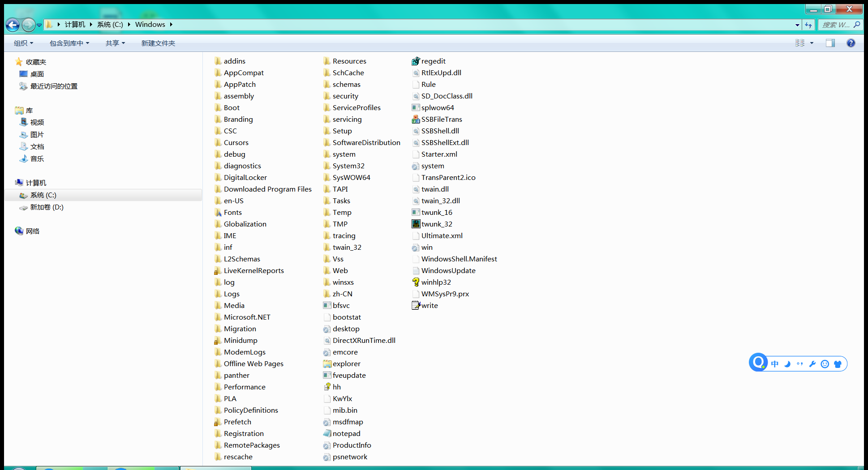The width and height of the screenshot is (868, 470).
Task: Select the Prefetch locked folder icon
Action: click(x=218, y=422)
